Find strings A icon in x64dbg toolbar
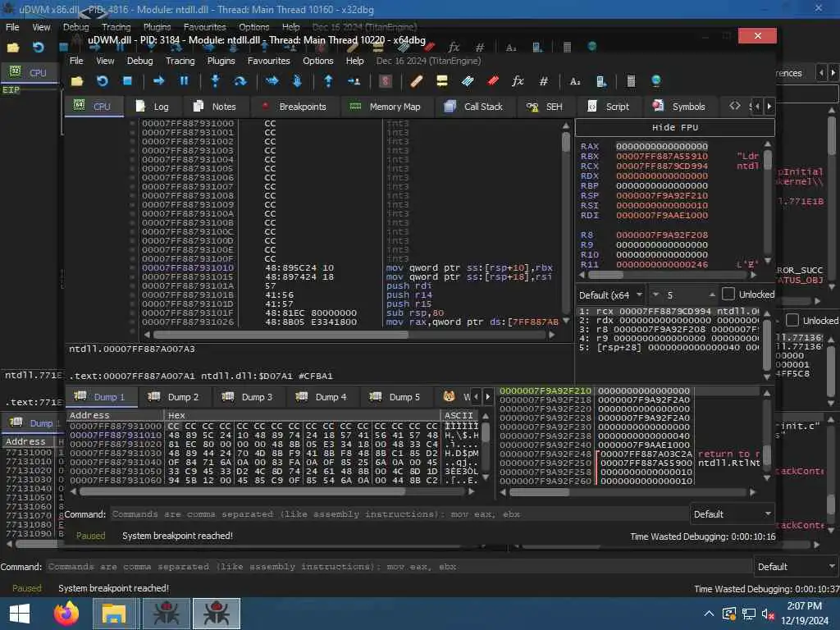 coord(575,81)
